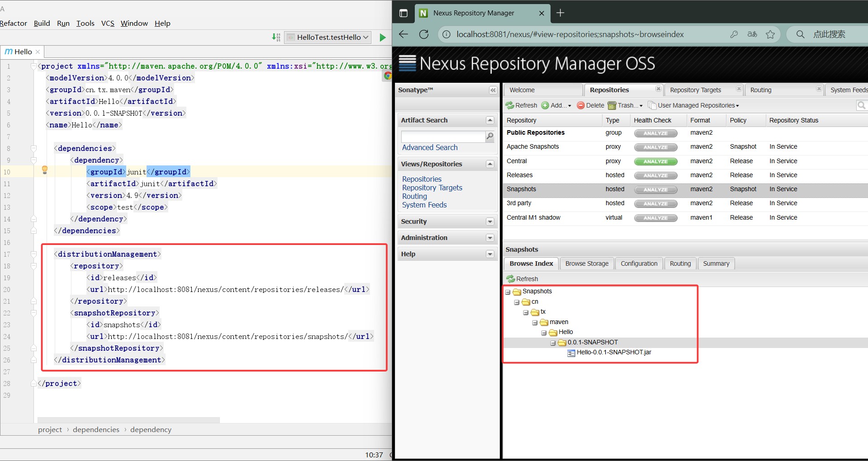This screenshot has height=461, width=868.
Task: Expand the Security section
Action: [490, 221]
